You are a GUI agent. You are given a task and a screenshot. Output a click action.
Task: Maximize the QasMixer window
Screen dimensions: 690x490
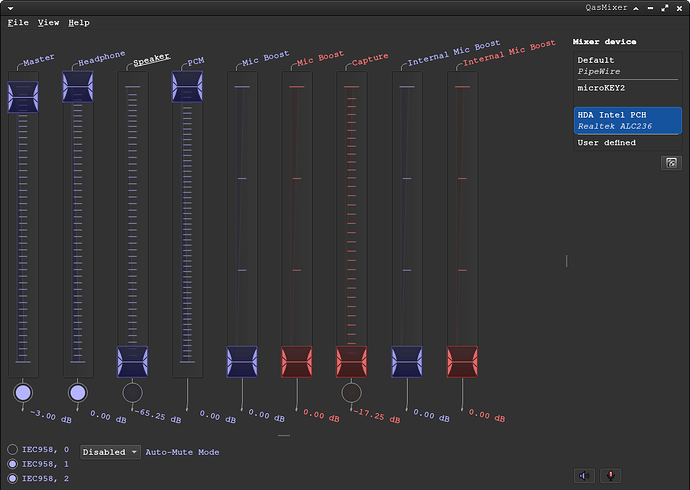click(x=664, y=8)
